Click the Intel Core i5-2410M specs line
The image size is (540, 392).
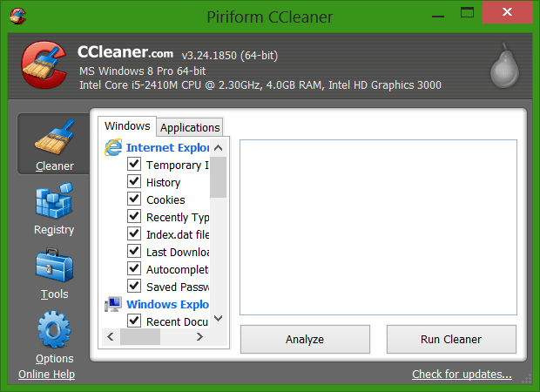point(260,85)
